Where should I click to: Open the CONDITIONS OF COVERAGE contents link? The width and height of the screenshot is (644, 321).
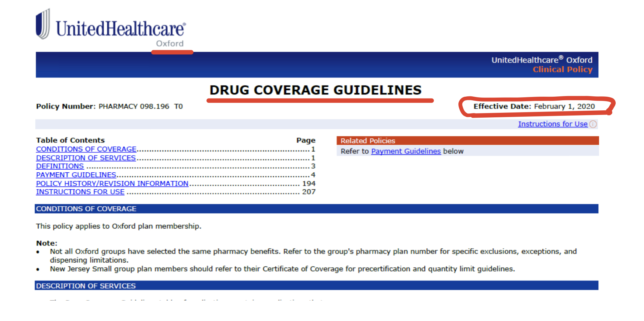click(x=86, y=149)
